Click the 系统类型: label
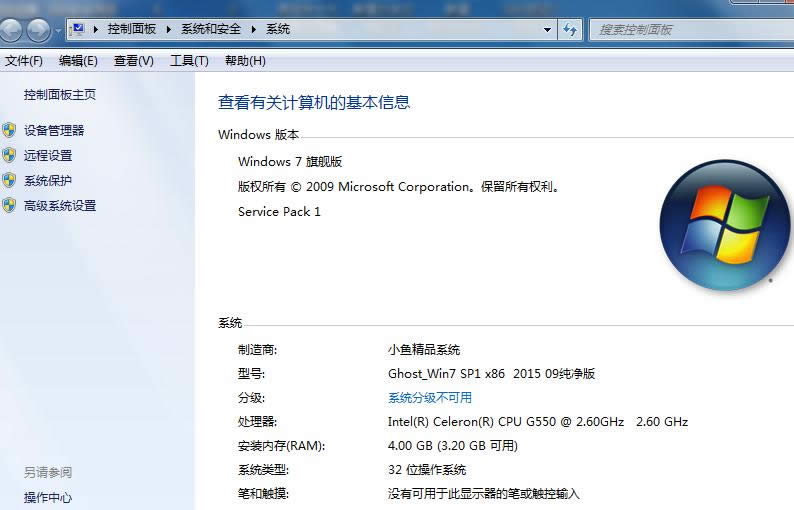Viewport: 794px width, 510px height. (263, 469)
